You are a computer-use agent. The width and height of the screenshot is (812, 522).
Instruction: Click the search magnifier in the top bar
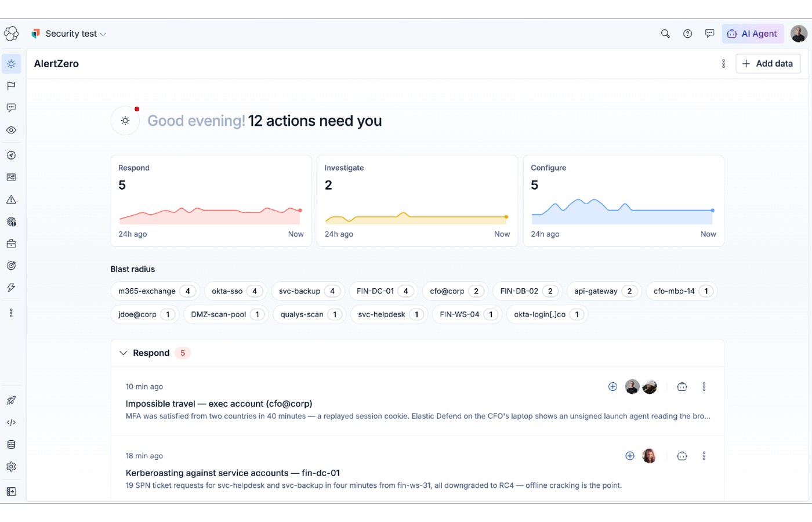tap(665, 34)
